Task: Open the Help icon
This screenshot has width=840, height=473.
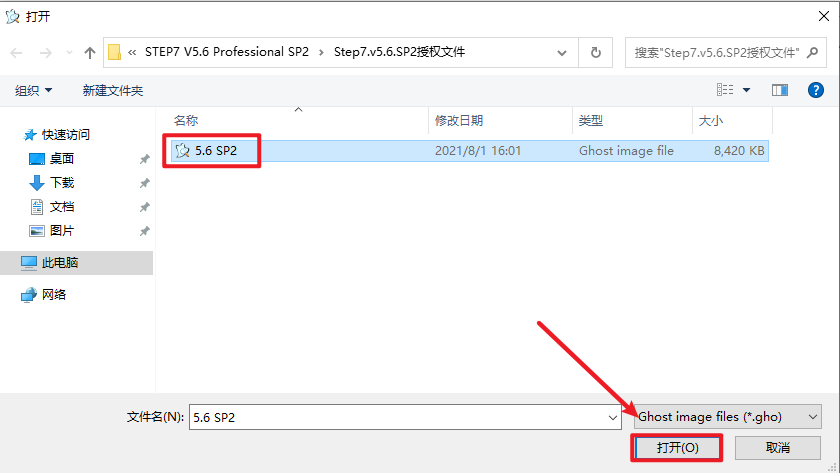Action: (x=815, y=90)
